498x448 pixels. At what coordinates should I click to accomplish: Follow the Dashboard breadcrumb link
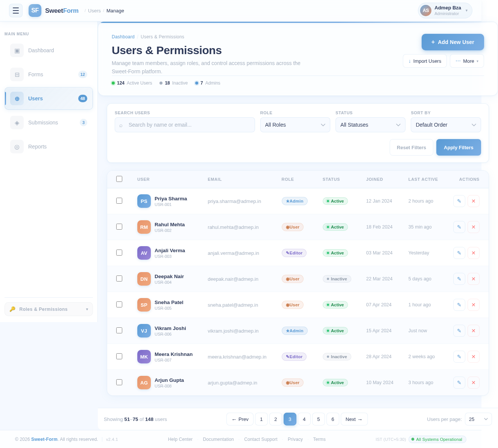123,37
